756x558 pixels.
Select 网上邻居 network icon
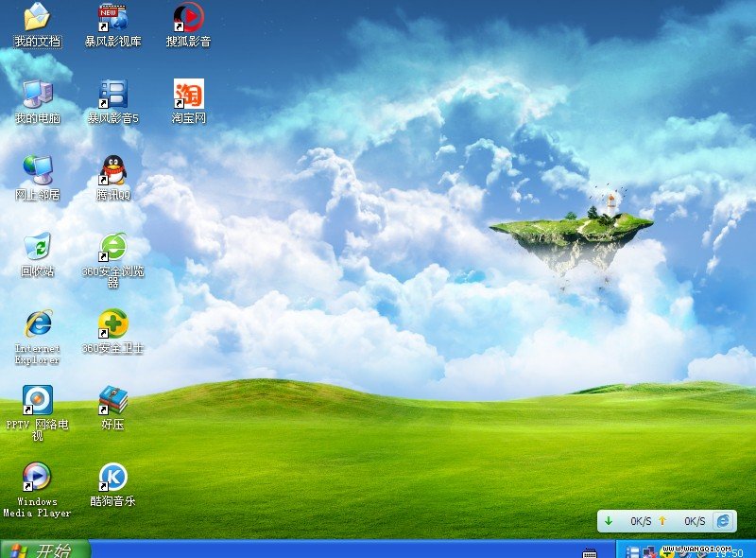[37, 170]
